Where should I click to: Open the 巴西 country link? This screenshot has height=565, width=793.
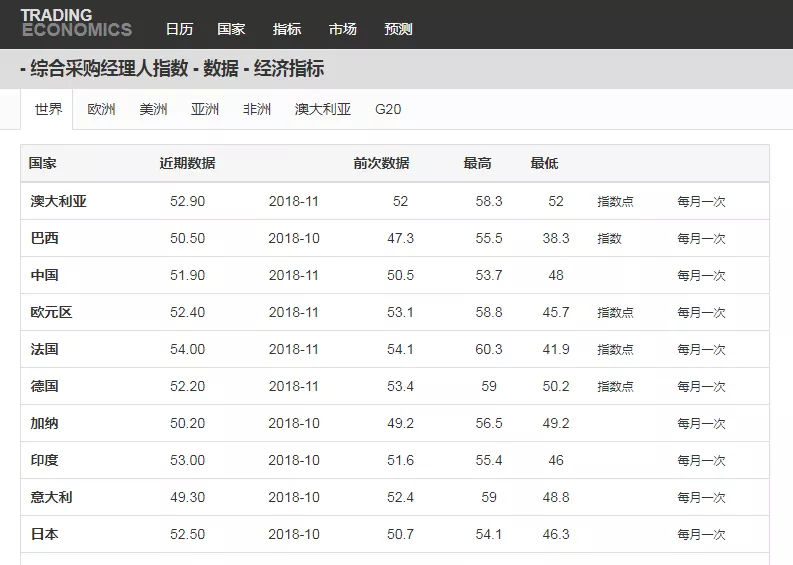coord(44,238)
